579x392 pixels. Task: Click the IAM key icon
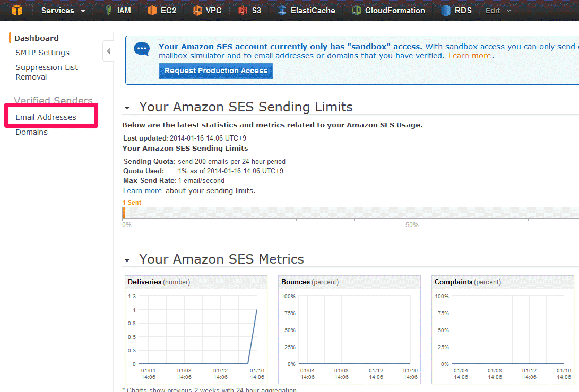[x=109, y=10]
